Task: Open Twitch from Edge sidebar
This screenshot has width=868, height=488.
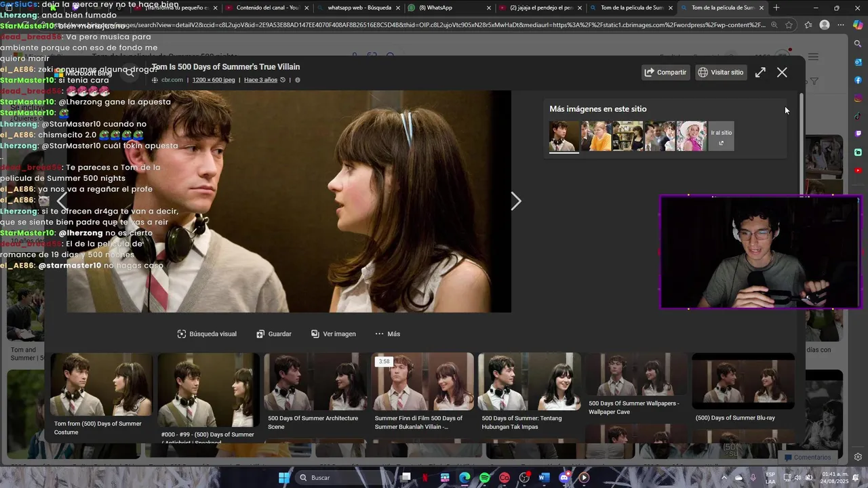Action: point(858,134)
